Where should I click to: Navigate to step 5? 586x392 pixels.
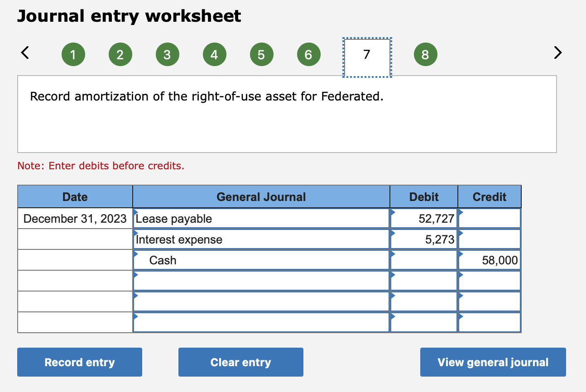(x=261, y=54)
